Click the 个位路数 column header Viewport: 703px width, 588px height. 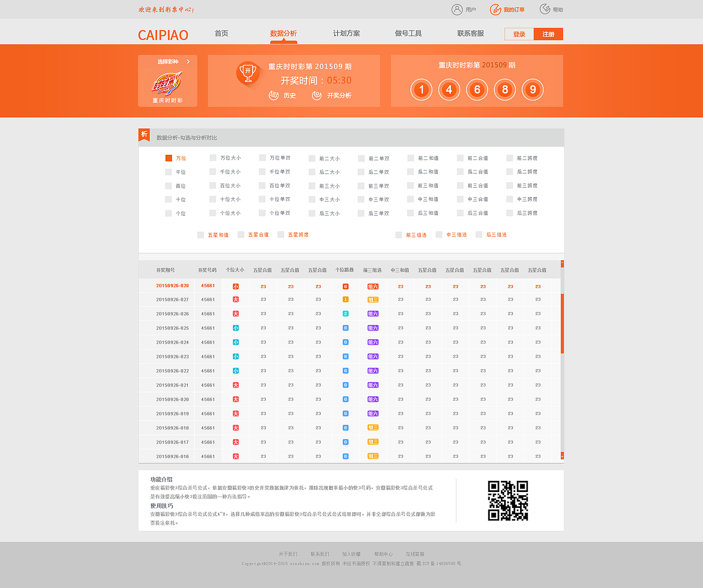click(x=345, y=270)
